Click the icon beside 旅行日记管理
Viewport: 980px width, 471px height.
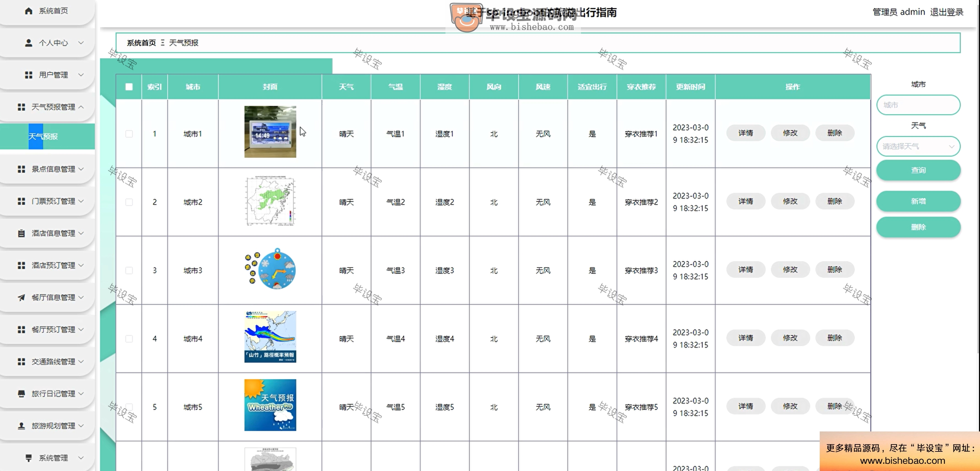coord(21,394)
